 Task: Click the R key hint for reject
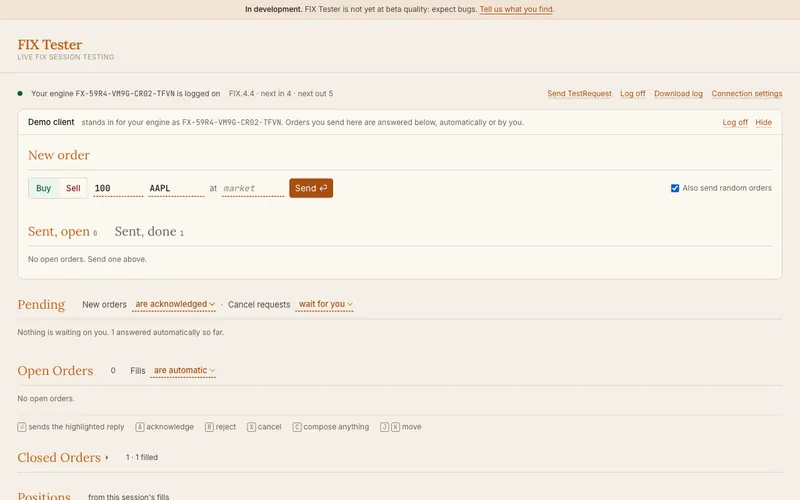click(209, 427)
